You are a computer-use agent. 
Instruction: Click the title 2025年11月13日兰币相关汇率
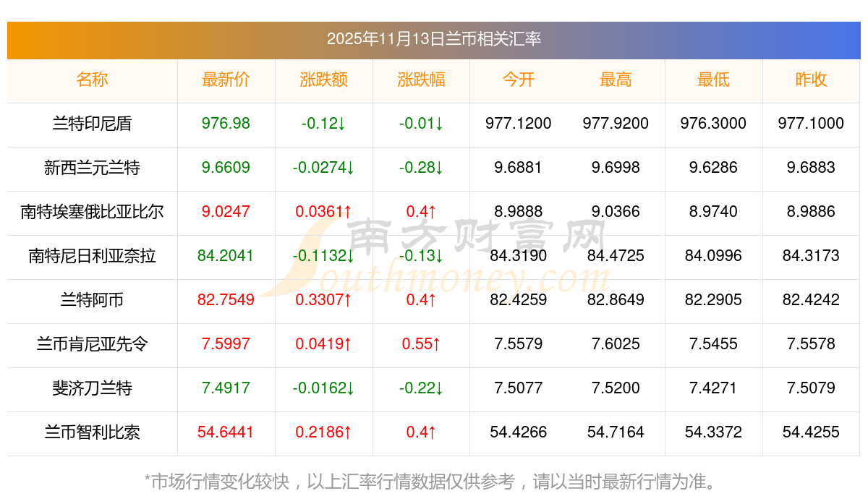434,39
